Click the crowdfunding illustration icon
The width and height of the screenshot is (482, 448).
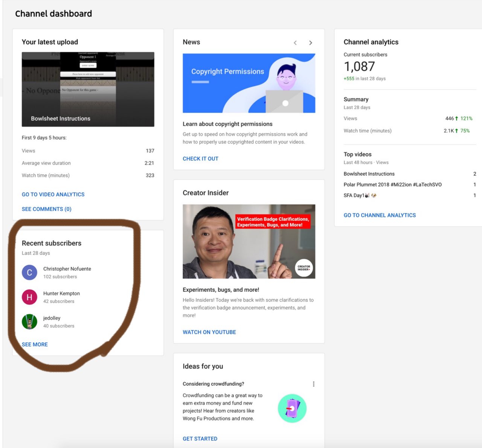(292, 408)
